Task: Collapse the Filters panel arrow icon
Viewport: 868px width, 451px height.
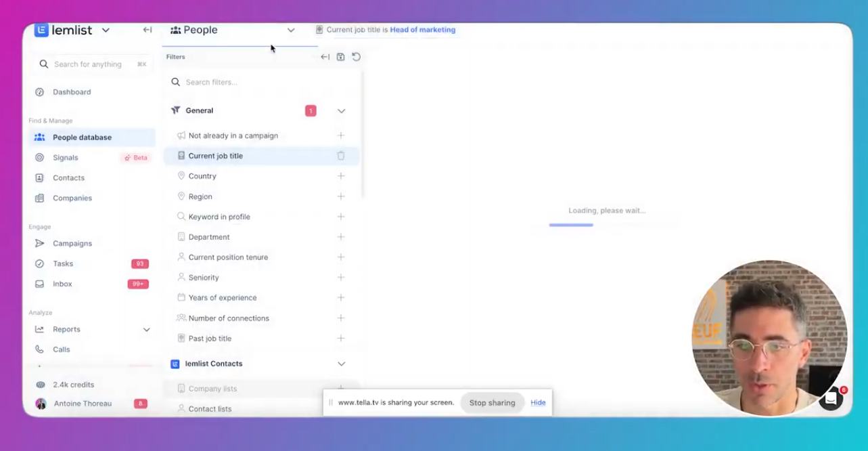Action: 325,57
